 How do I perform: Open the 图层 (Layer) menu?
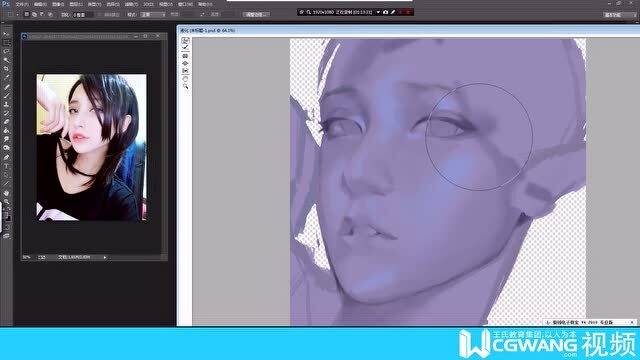tap(76, 4)
